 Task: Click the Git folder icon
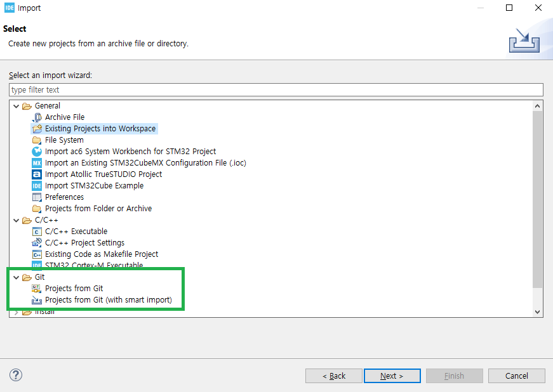27,277
